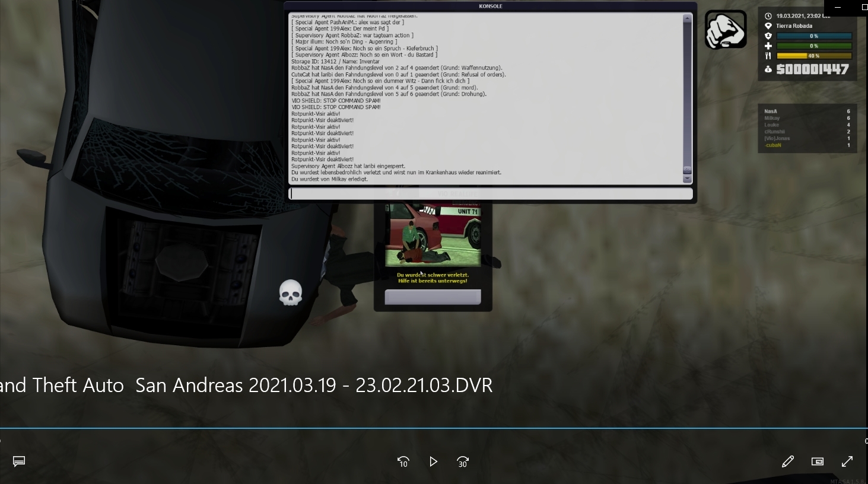Click console line with 'Grund: Drohung'
Image resolution: width=868 pixels, height=484 pixels.
click(389, 94)
